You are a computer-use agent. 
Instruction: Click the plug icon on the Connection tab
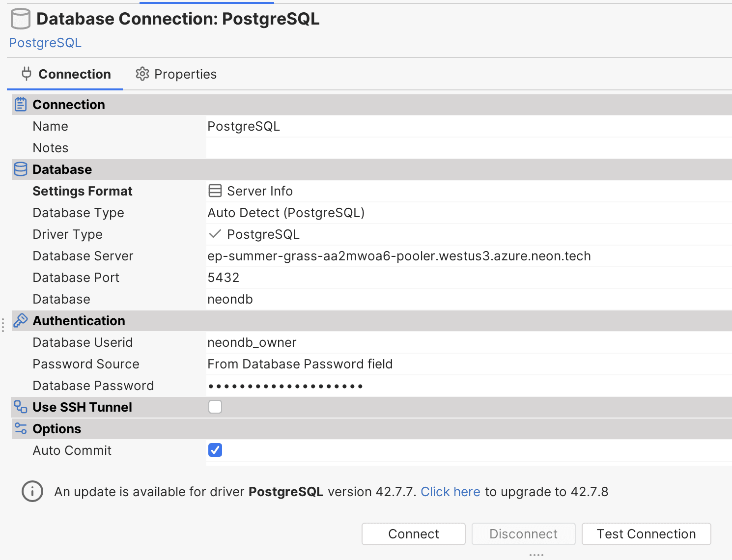(26, 74)
